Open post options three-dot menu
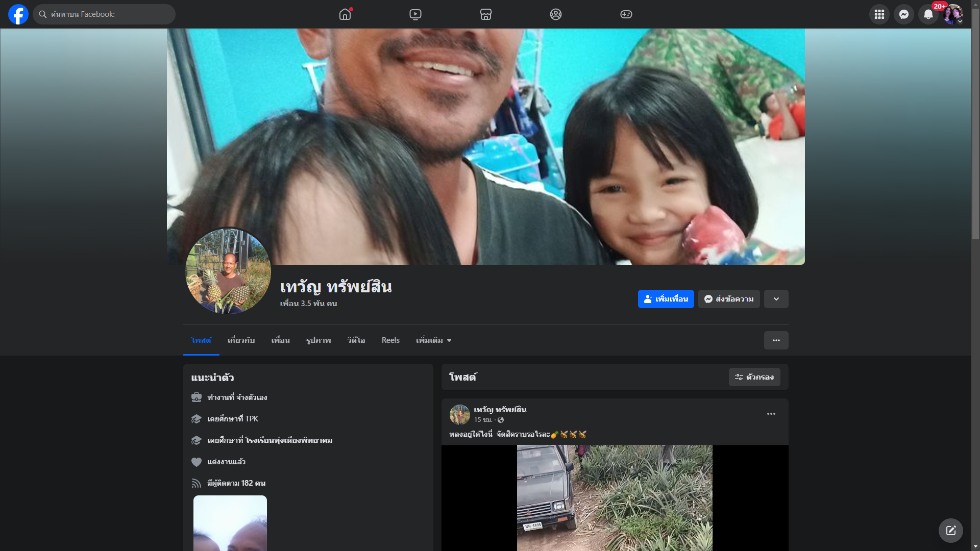 tap(771, 414)
